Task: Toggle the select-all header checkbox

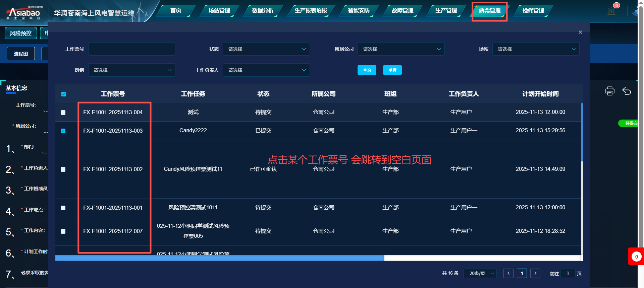Action: point(64,94)
